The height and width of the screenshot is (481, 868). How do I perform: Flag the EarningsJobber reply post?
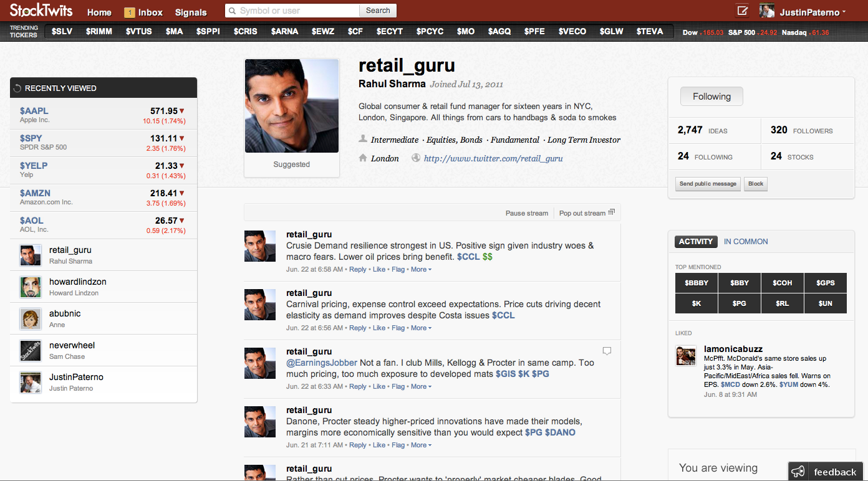click(398, 386)
